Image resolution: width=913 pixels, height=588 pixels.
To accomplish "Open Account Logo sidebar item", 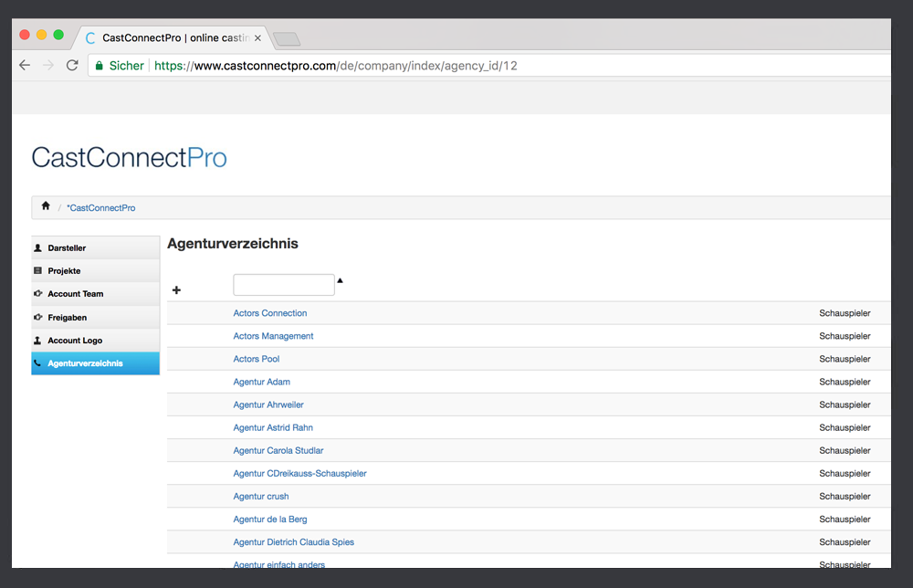I will (x=96, y=341).
